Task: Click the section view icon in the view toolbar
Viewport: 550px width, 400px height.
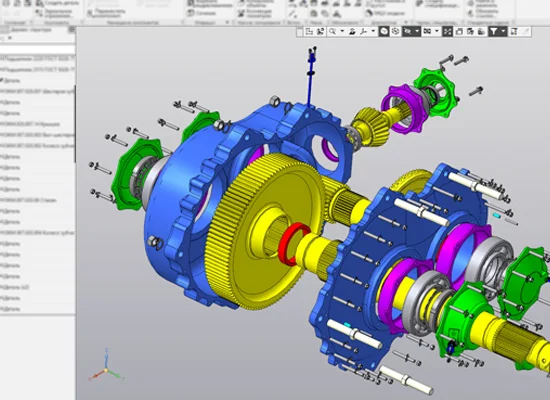Action: point(427,32)
